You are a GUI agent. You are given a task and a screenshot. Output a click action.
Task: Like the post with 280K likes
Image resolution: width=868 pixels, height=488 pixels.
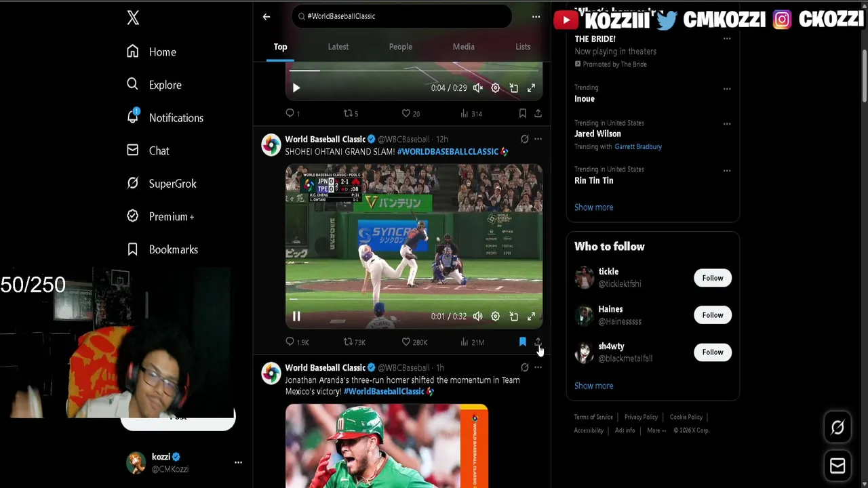point(414,342)
